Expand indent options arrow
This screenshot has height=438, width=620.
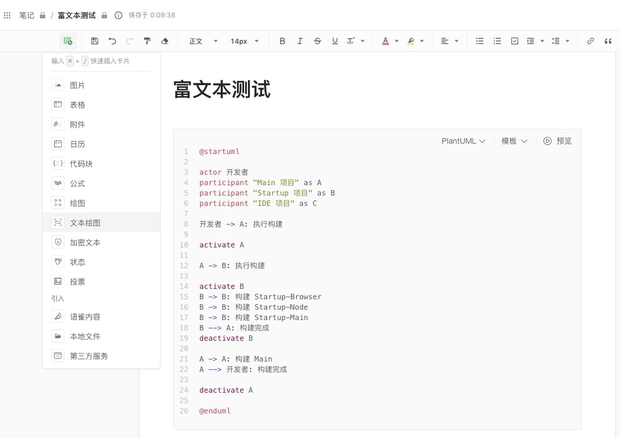(x=542, y=41)
